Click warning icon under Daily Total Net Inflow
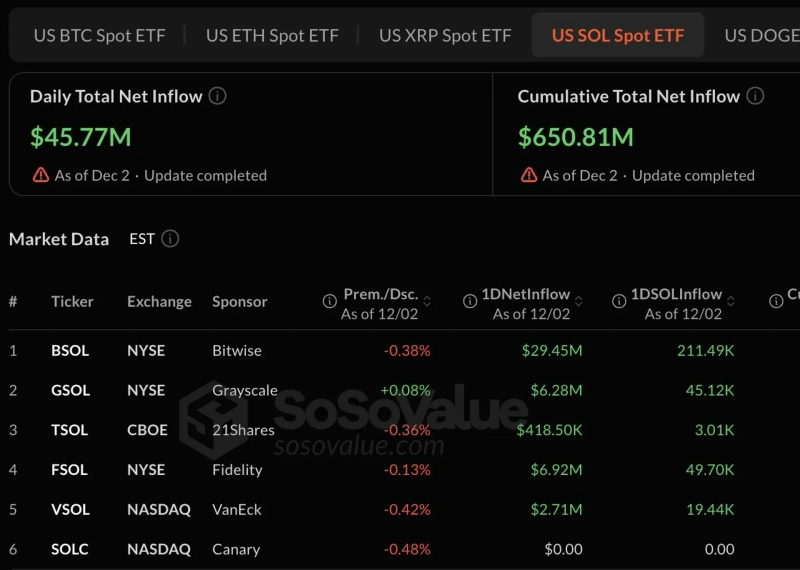Viewport: 800px width, 570px height. [40, 175]
